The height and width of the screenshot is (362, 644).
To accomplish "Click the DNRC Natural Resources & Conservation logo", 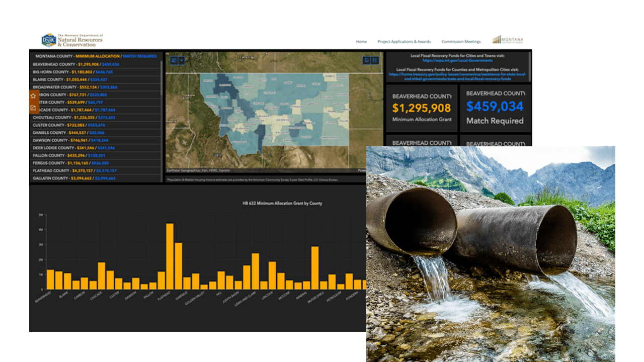I will [72, 40].
